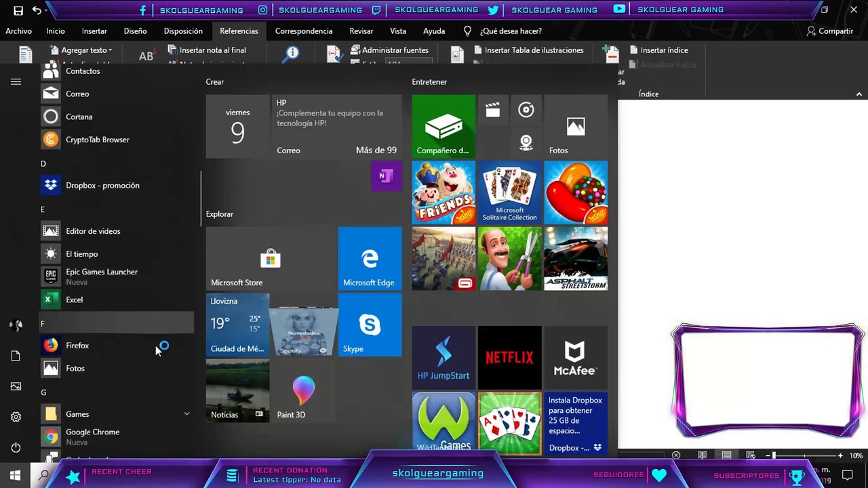The width and height of the screenshot is (868, 488).
Task: Switch Word to Print Layout view
Action: [x=726, y=455]
